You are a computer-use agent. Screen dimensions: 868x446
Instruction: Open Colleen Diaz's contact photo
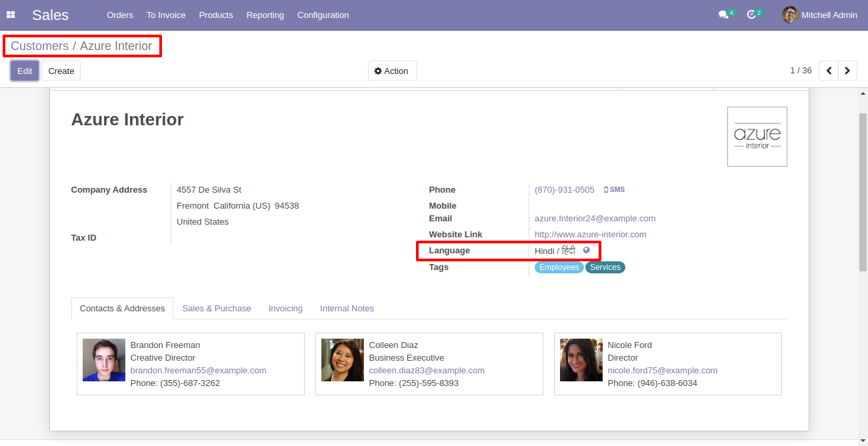coord(343,360)
